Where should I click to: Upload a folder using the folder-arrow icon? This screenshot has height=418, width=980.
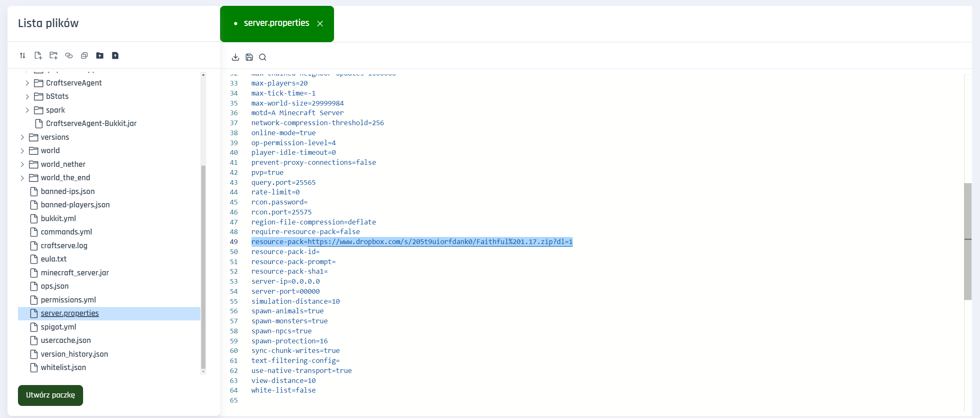tap(100, 55)
